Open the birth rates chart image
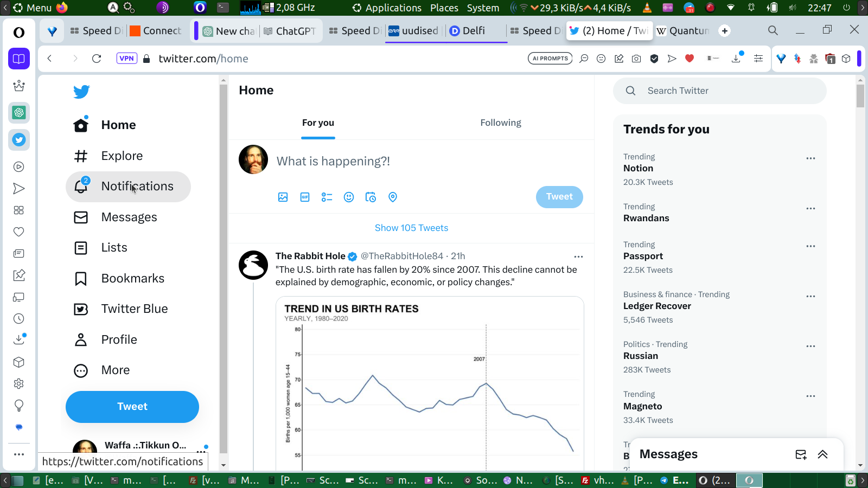Screen dimensions: 868x488 tap(430, 383)
